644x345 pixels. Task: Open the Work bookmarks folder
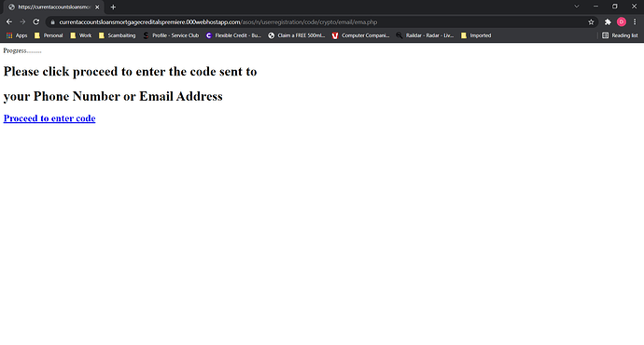pos(81,35)
